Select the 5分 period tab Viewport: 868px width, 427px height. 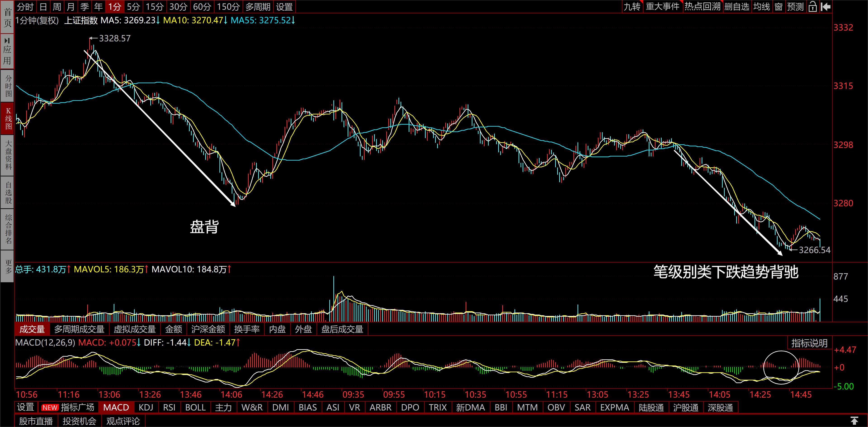(133, 7)
